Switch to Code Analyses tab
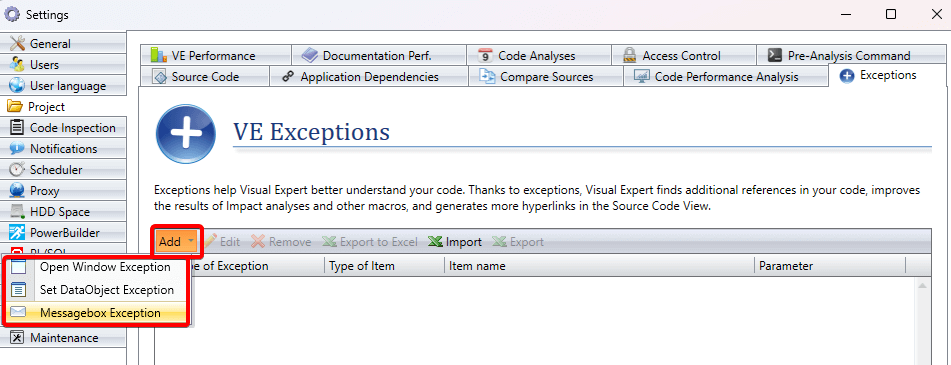 tap(539, 55)
